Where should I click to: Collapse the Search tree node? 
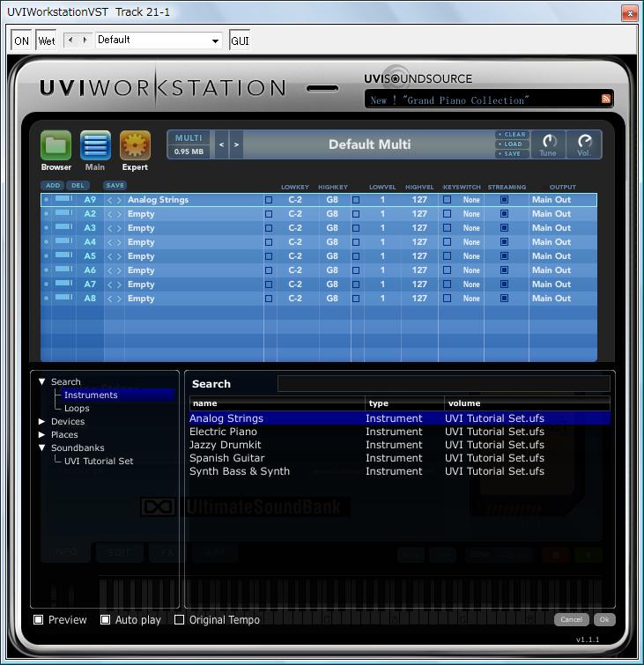(41, 381)
